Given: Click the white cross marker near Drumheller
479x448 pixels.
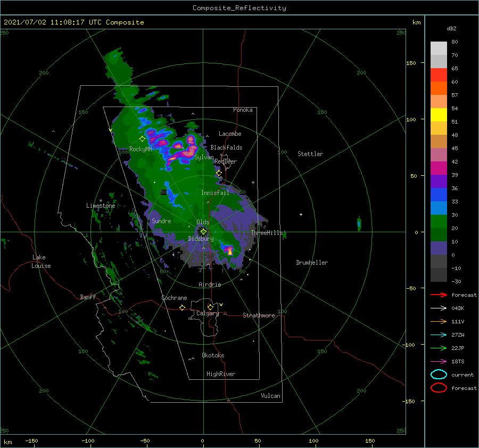Looking at the screenshot, I should click(x=301, y=214).
